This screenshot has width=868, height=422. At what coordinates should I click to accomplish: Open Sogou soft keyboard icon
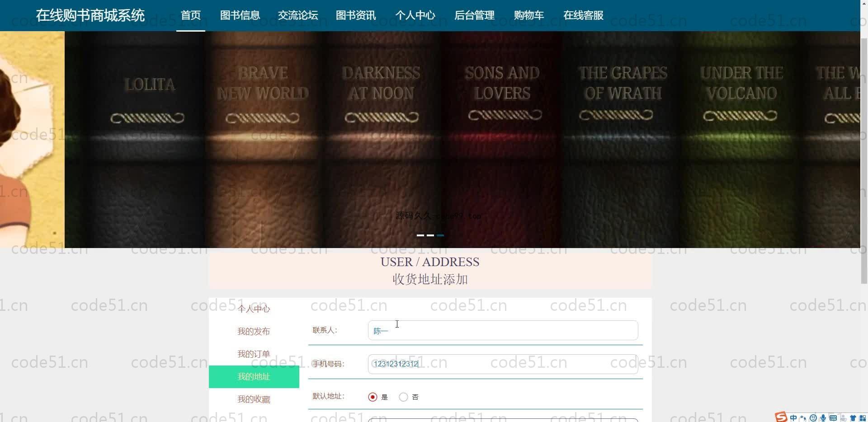pyautogui.click(x=833, y=418)
